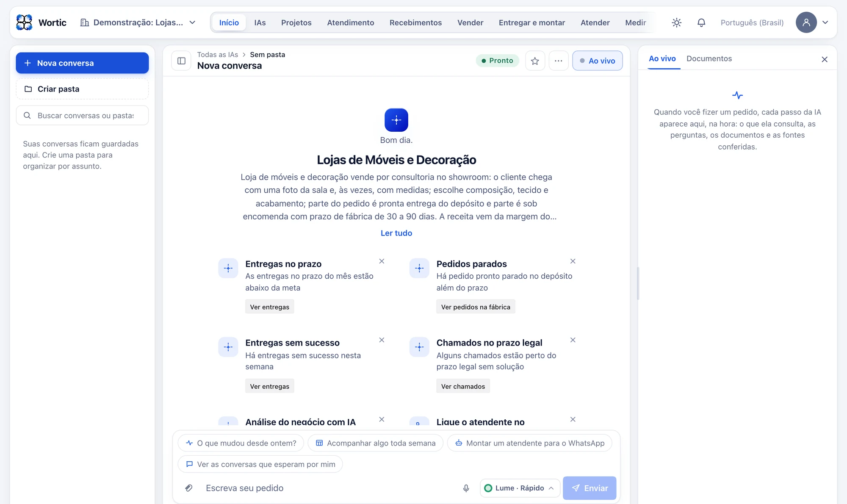Start a Nova conversa

(82, 63)
